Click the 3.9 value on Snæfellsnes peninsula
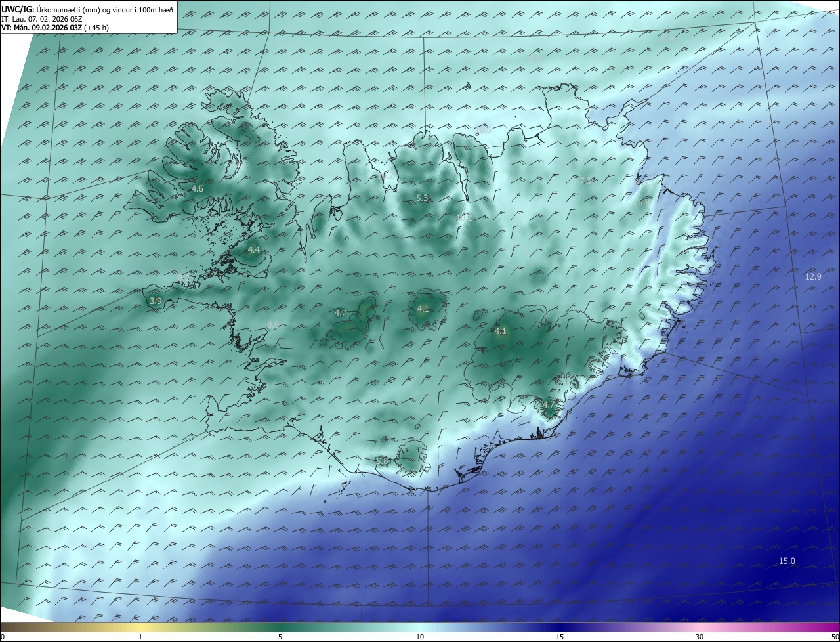 [x=156, y=301]
